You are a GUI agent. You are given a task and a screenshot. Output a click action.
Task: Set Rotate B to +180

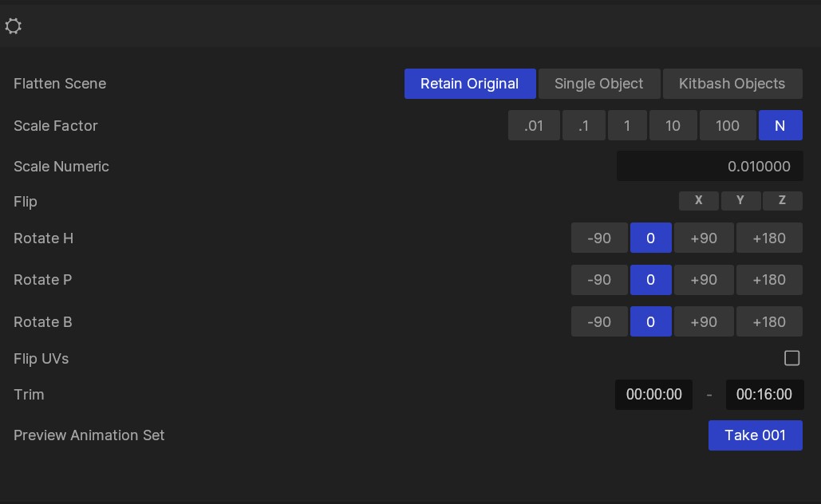768,322
